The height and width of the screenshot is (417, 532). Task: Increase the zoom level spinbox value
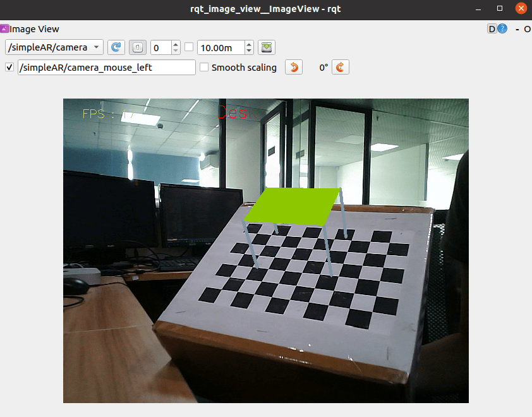click(176, 44)
